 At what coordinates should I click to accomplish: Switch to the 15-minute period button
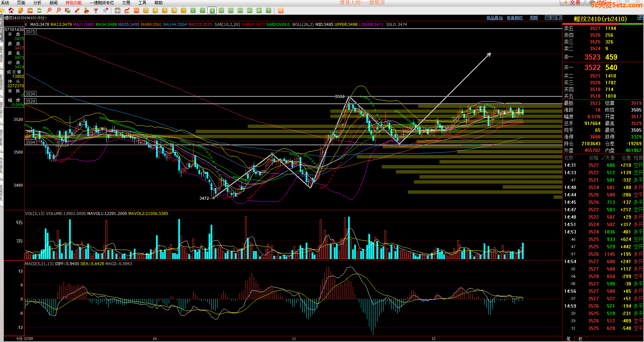(x=221, y=10)
